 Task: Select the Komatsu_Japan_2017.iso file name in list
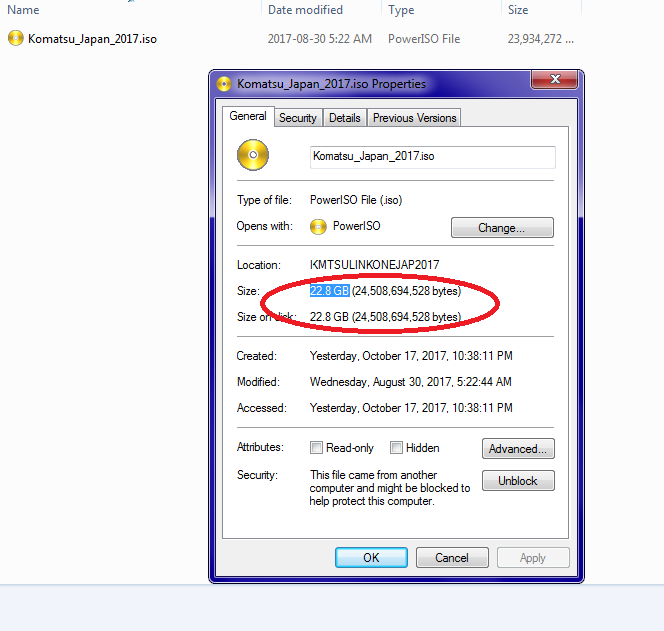pyautogui.click(x=92, y=39)
